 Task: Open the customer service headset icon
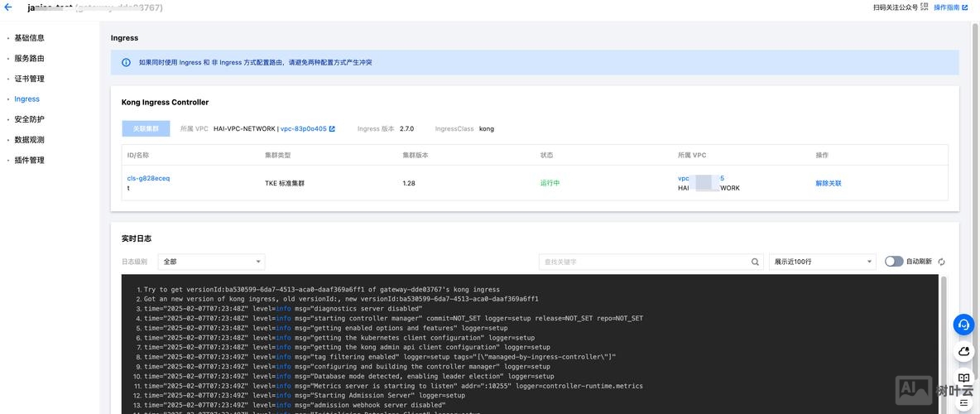[963, 325]
